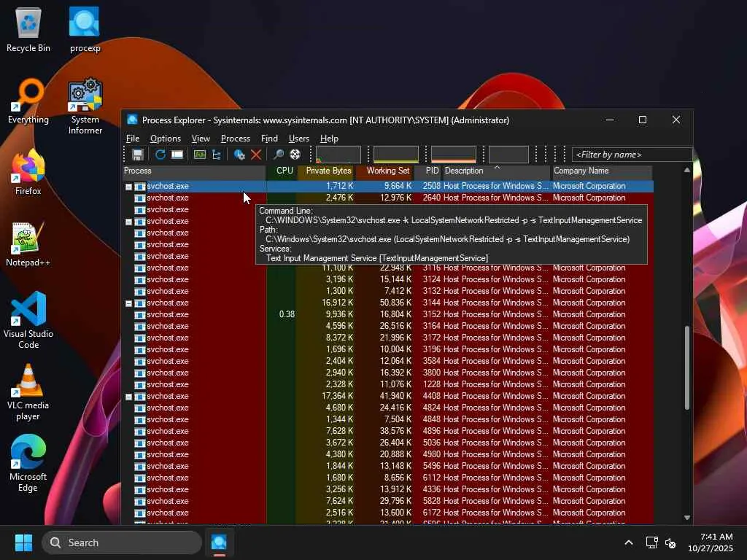
Task: Click the Process Explorer title bar icon
Action: (133, 120)
